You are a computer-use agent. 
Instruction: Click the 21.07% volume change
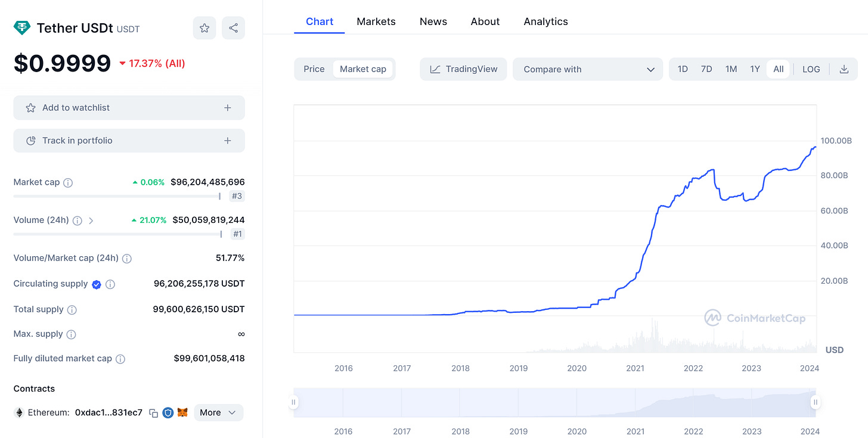(x=148, y=220)
